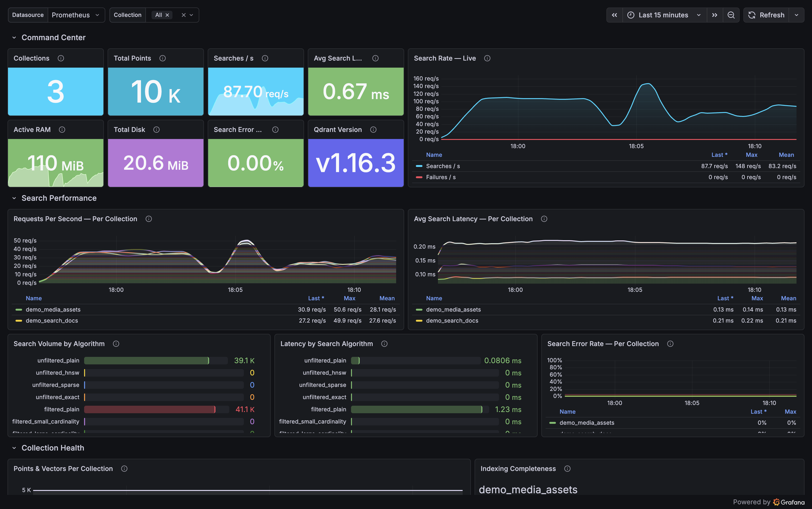Click info icon next to Qdrant Version

point(373,130)
